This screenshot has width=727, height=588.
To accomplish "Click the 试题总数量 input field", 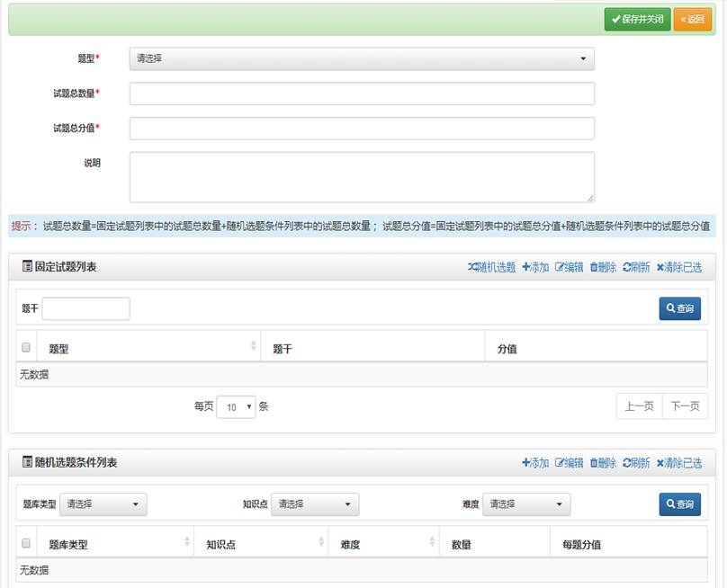I will [362, 94].
